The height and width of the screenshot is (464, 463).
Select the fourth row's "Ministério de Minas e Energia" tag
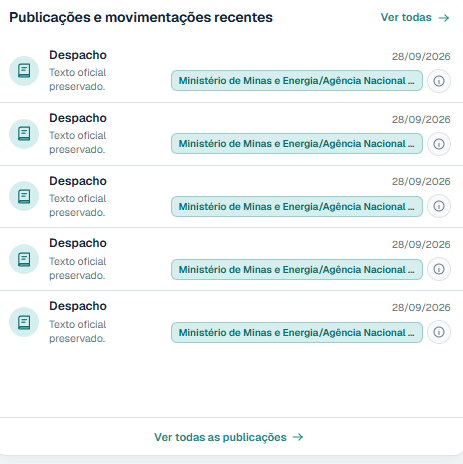297,269
